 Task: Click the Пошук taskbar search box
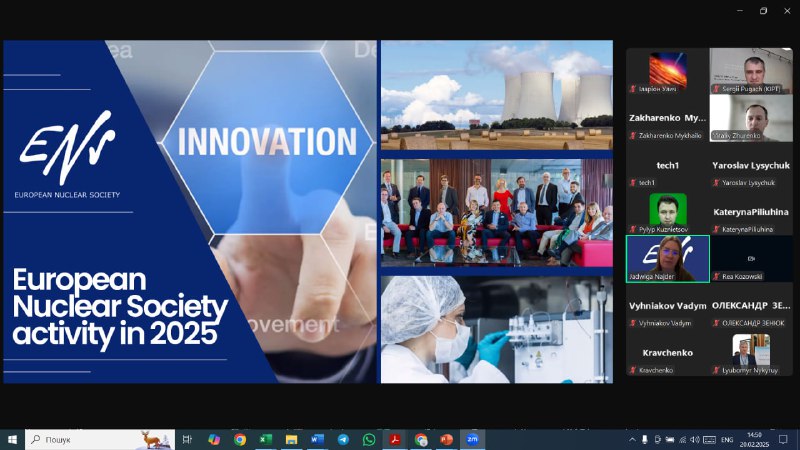click(x=100, y=439)
